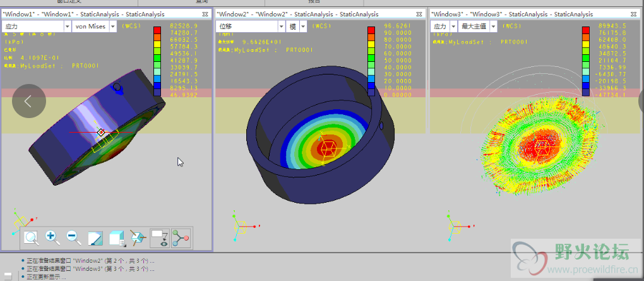Image resolution: width=644 pixels, height=281 pixels.
Task: Toggle the display visibility eye button
Action: 160,238
